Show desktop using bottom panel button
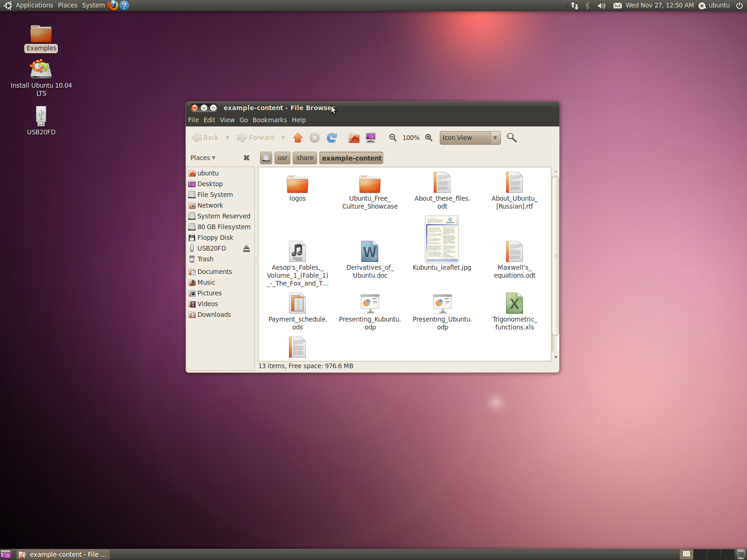 pyautogui.click(x=6, y=554)
